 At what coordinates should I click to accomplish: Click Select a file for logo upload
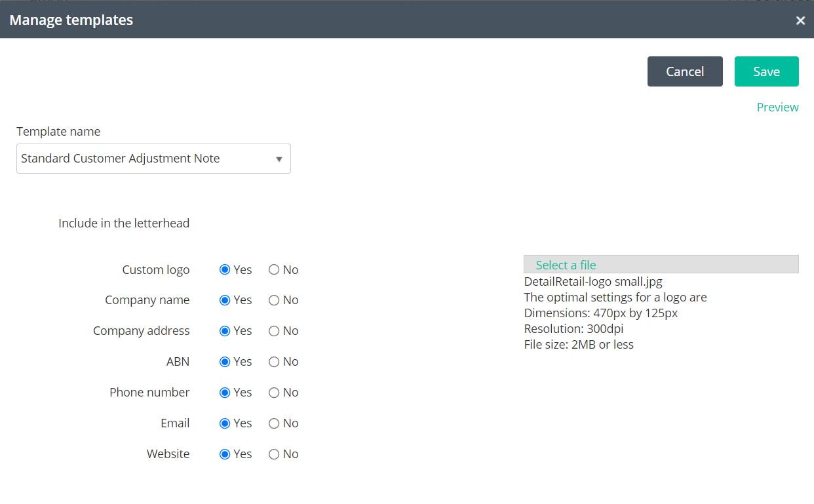click(x=661, y=264)
